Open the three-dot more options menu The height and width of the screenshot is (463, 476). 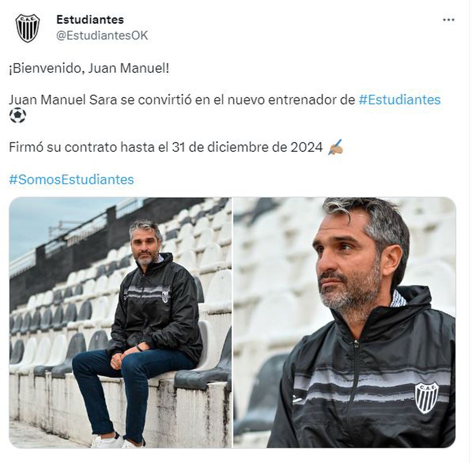[x=449, y=20]
